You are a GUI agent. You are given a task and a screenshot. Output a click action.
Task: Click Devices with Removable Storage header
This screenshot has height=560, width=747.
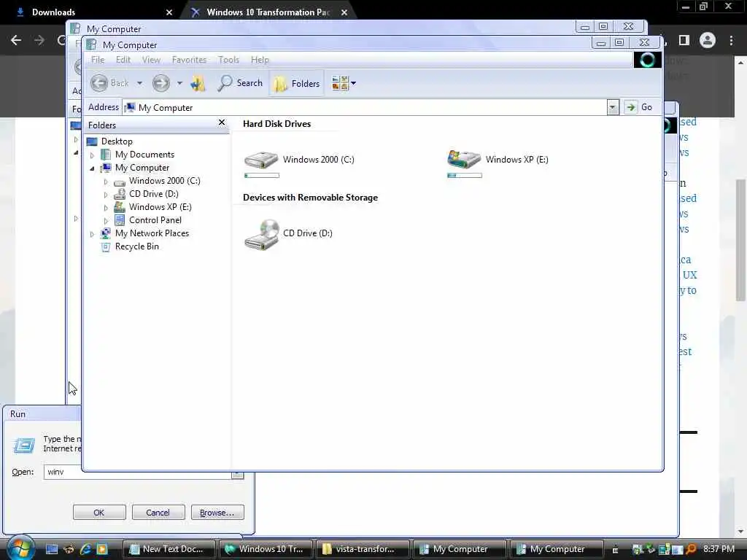[x=310, y=198]
